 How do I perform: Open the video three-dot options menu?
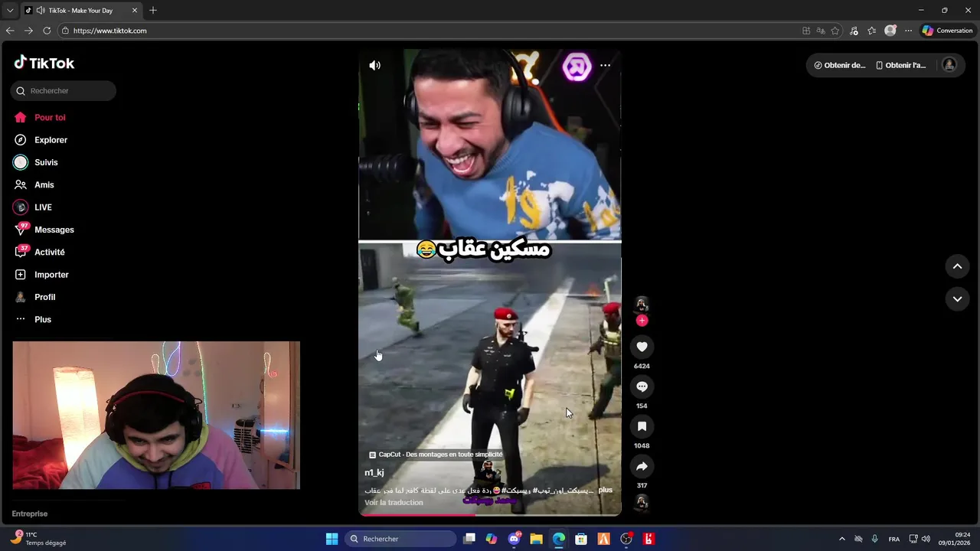pos(605,65)
